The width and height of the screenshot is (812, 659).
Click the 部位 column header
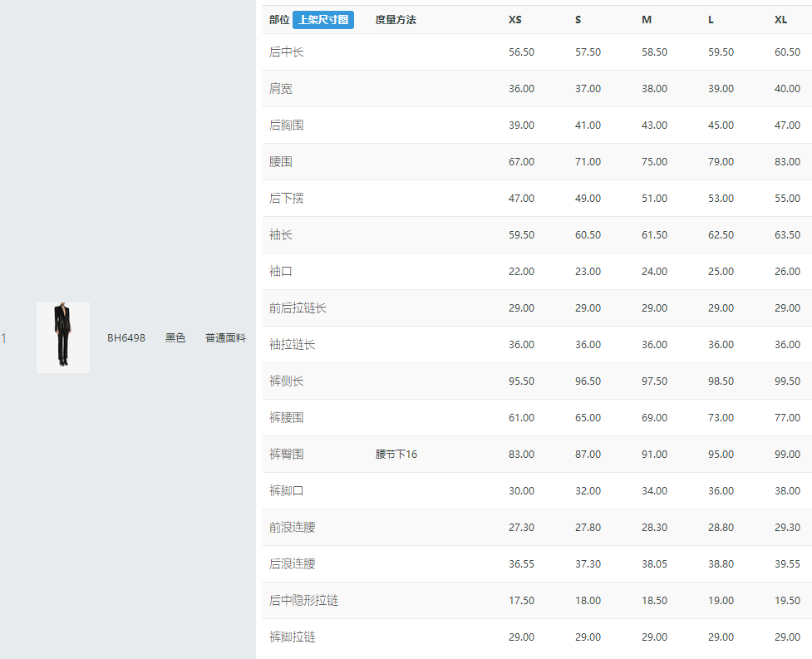tap(279, 20)
